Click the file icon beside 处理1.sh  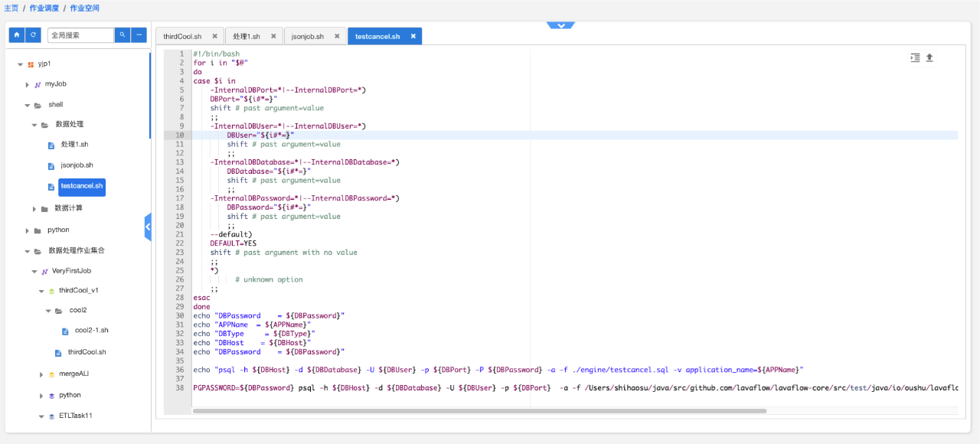click(51, 145)
